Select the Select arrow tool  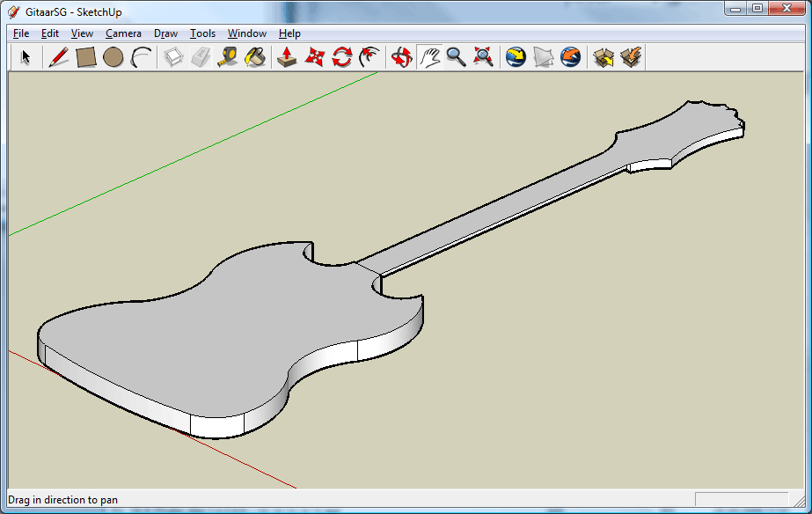point(26,57)
